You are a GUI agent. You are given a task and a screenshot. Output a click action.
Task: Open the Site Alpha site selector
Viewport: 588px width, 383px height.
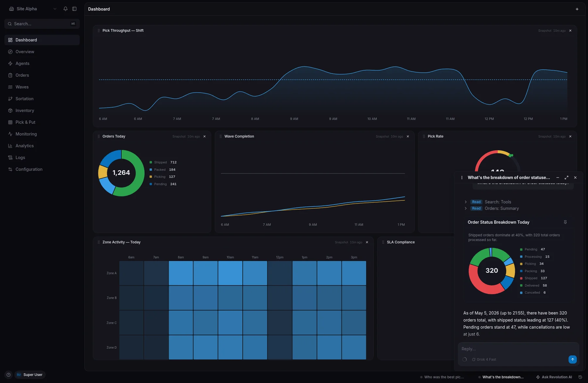tap(33, 9)
